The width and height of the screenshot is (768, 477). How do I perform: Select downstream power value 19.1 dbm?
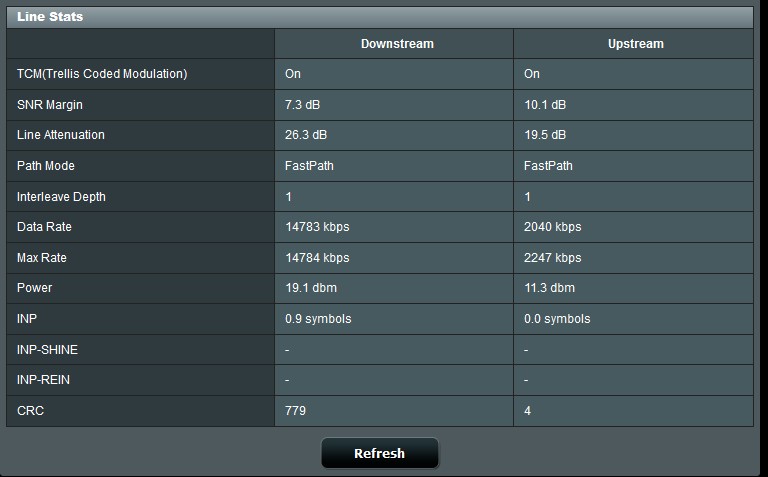(311, 287)
